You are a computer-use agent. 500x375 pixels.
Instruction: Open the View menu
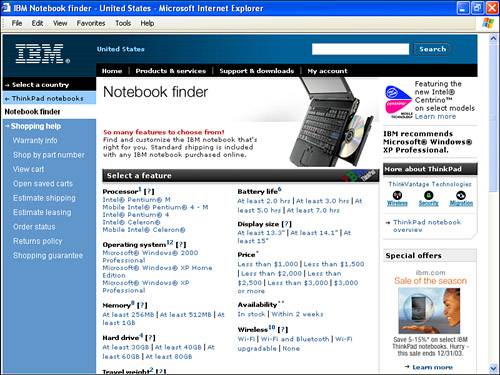[x=60, y=23]
